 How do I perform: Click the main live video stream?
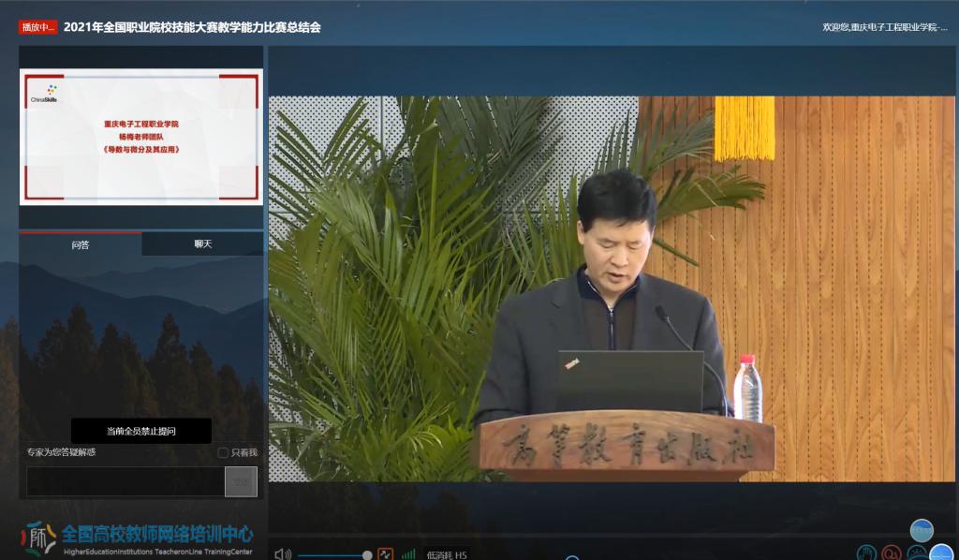click(x=612, y=288)
